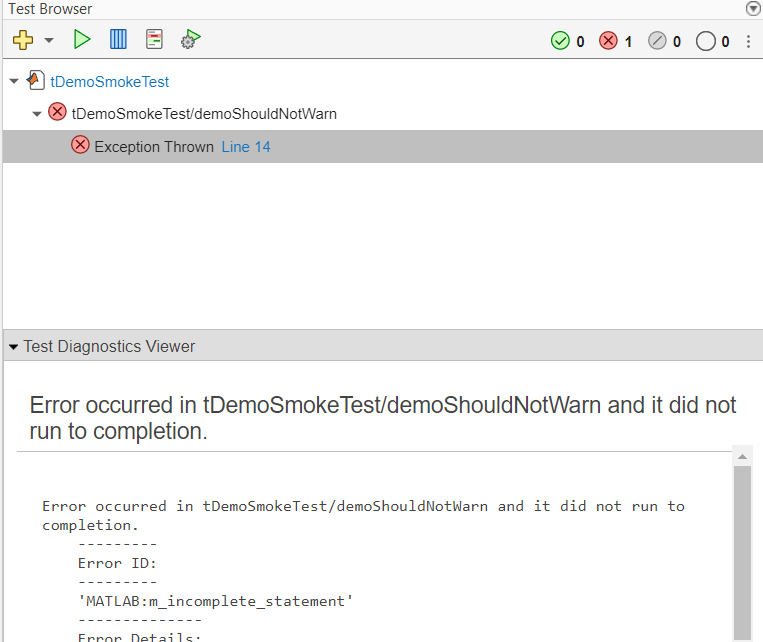The image size is (763, 642).
Task: Click the Line 14 link
Action: (x=246, y=146)
